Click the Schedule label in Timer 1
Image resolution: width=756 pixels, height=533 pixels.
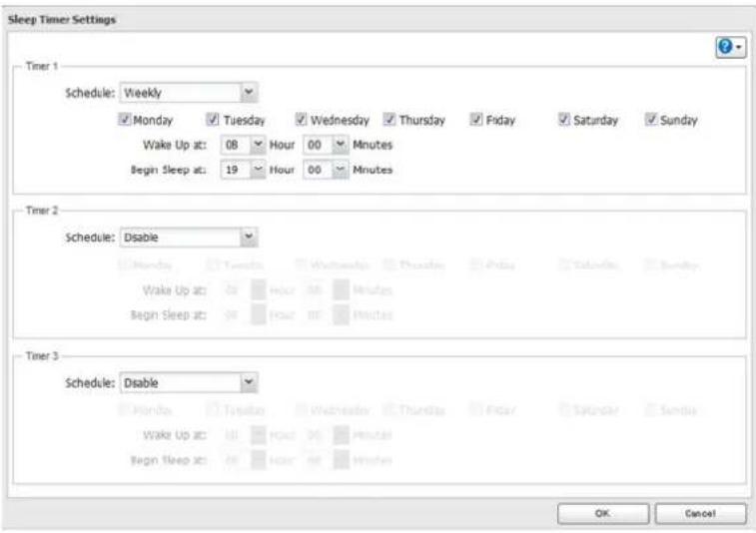(x=90, y=93)
